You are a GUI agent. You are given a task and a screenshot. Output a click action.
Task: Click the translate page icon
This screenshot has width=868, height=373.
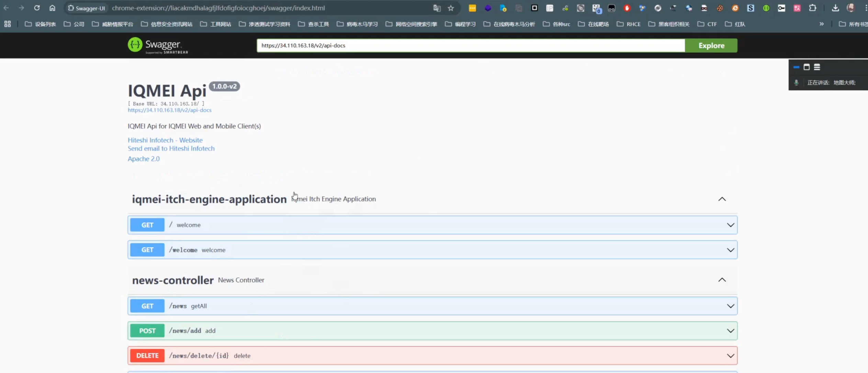437,8
